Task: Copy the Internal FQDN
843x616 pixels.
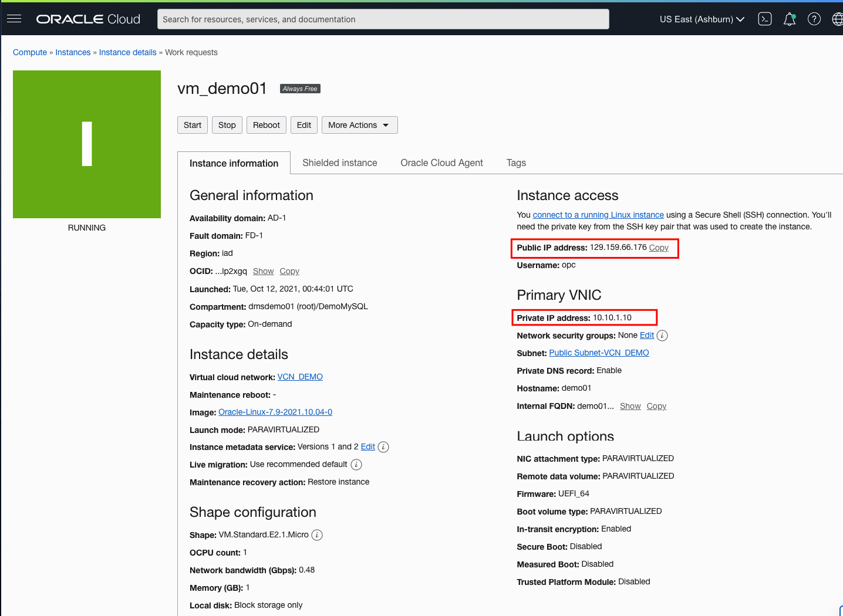Action: click(656, 406)
